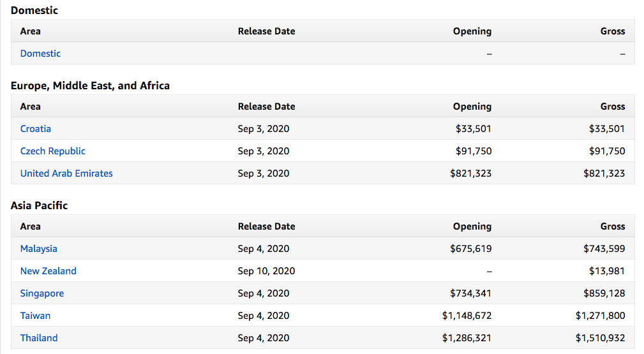Screen dimensions: 644x354
Task: Click the Domestic section heading
Action: click(34, 10)
